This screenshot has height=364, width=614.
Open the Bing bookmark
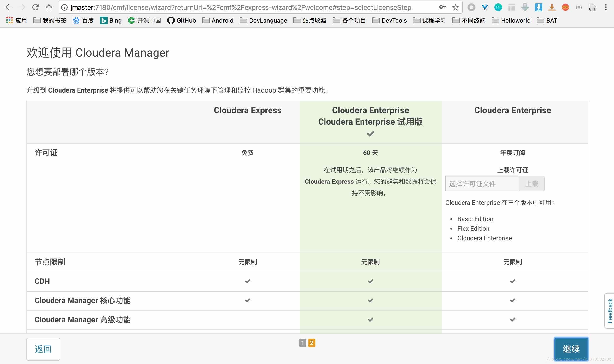[x=111, y=20]
